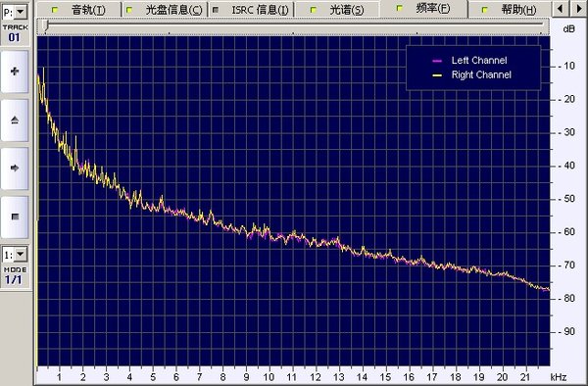Click the 光谱 tab indicator light

[314, 10]
